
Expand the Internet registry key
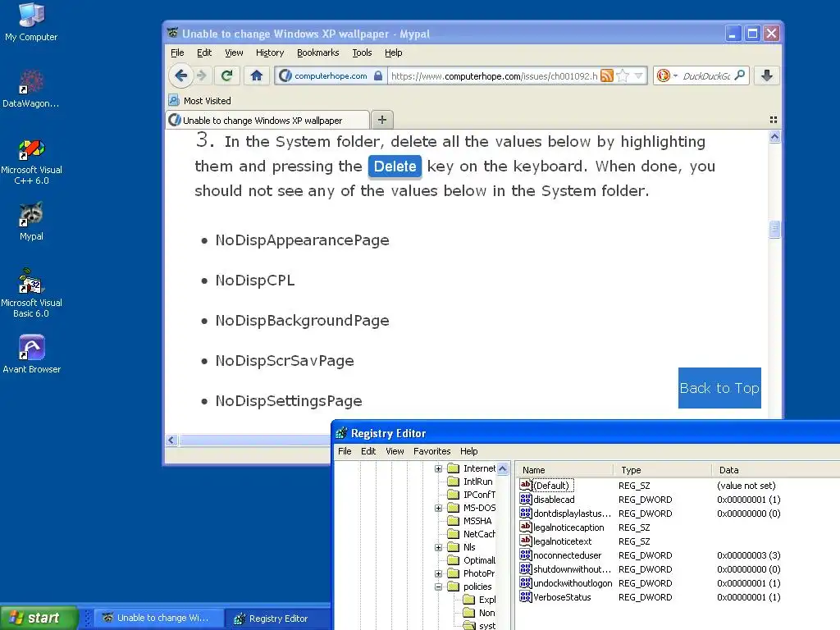click(438, 468)
